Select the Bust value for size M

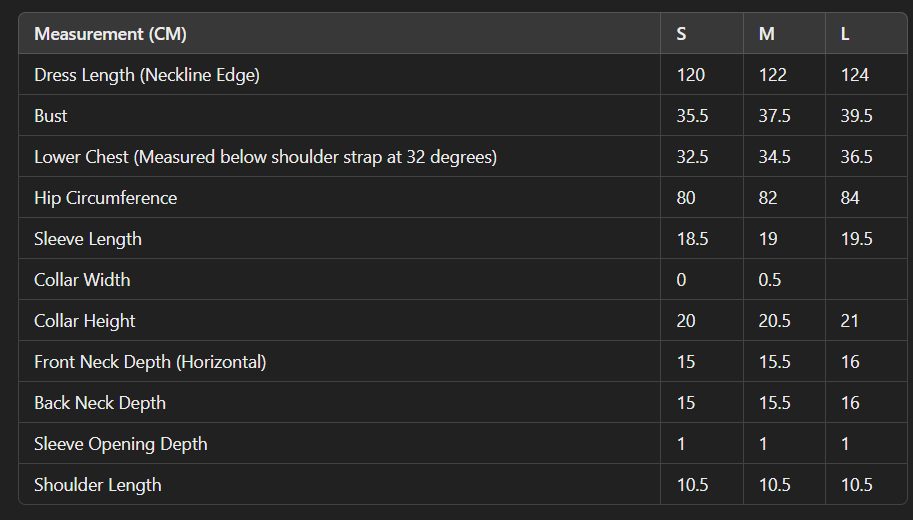tap(775, 116)
